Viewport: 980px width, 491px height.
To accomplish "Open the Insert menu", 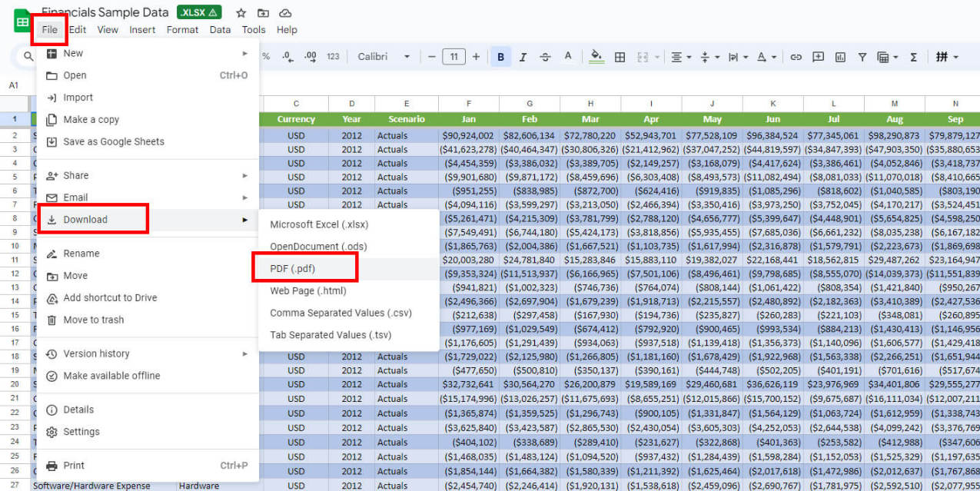I will [142, 30].
